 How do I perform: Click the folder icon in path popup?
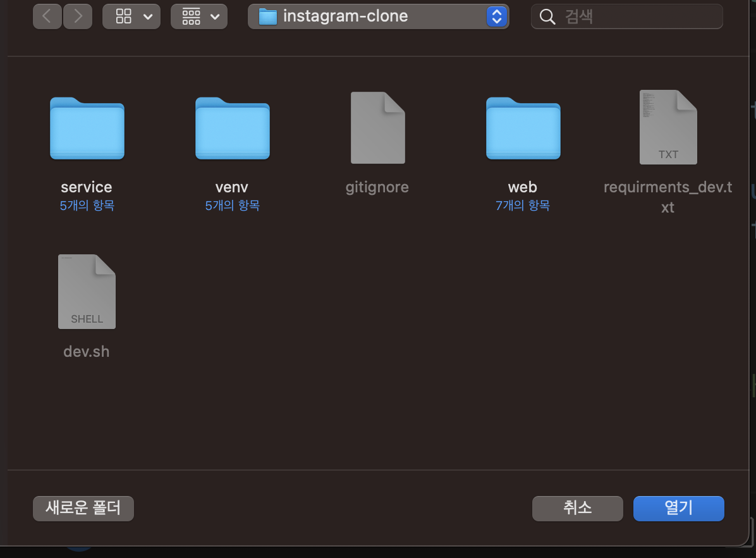[267, 17]
